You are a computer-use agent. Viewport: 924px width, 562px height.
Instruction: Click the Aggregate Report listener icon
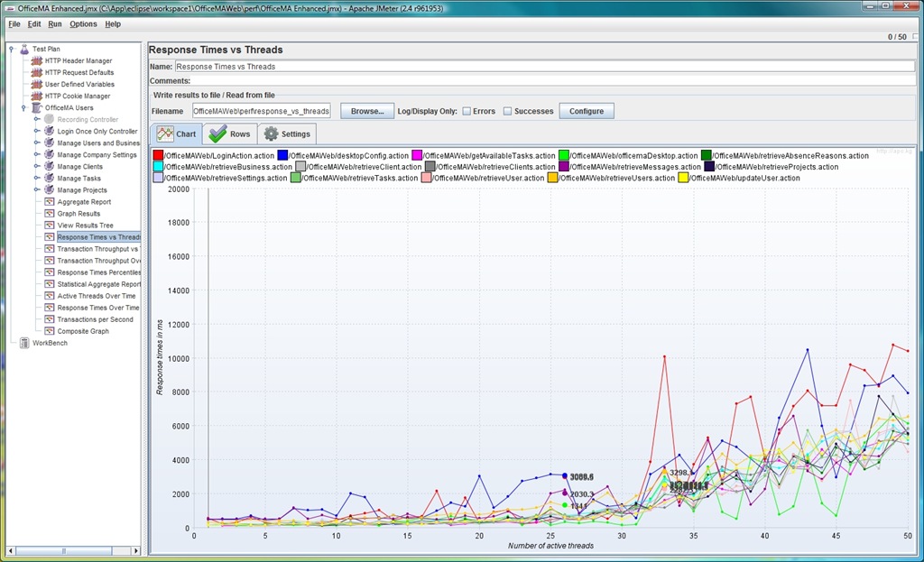pyautogui.click(x=50, y=202)
